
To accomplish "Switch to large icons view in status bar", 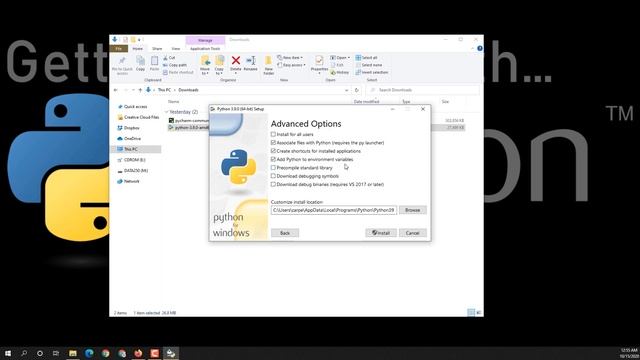I will (x=479, y=313).
